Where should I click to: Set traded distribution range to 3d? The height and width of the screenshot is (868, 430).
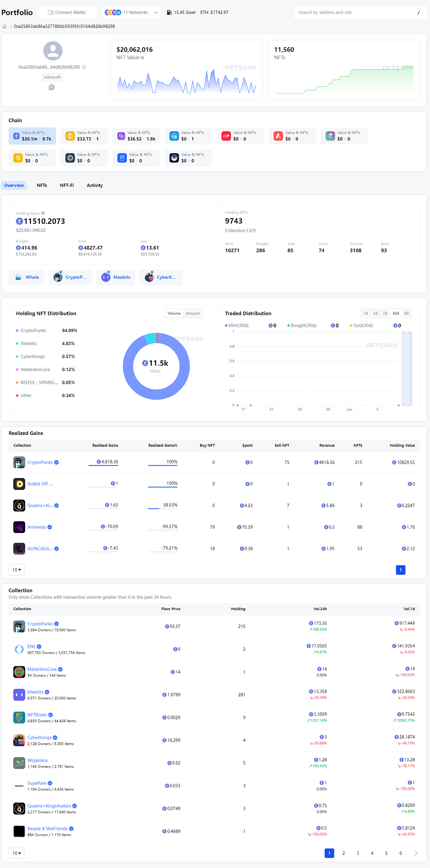[x=375, y=313]
